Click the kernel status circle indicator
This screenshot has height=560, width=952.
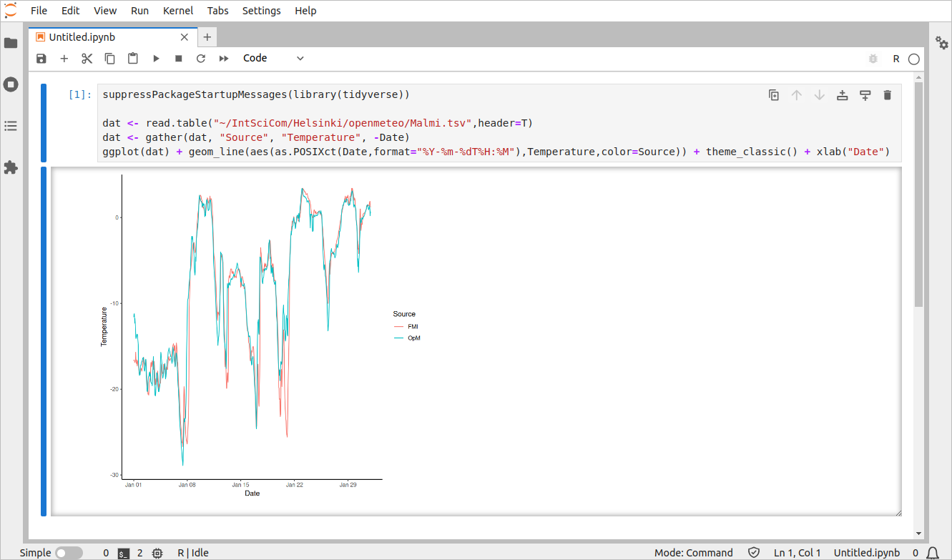pyautogui.click(x=913, y=59)
